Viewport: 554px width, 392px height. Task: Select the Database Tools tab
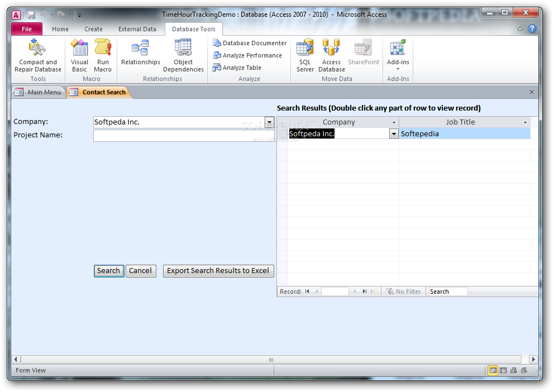(x=194, y=29)
